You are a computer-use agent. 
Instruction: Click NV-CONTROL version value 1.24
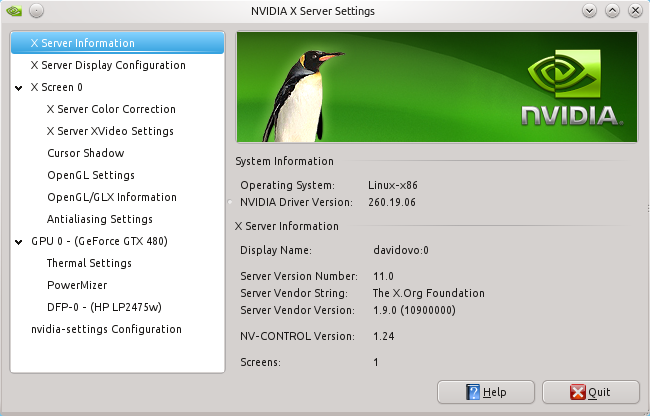pos(383,336)
